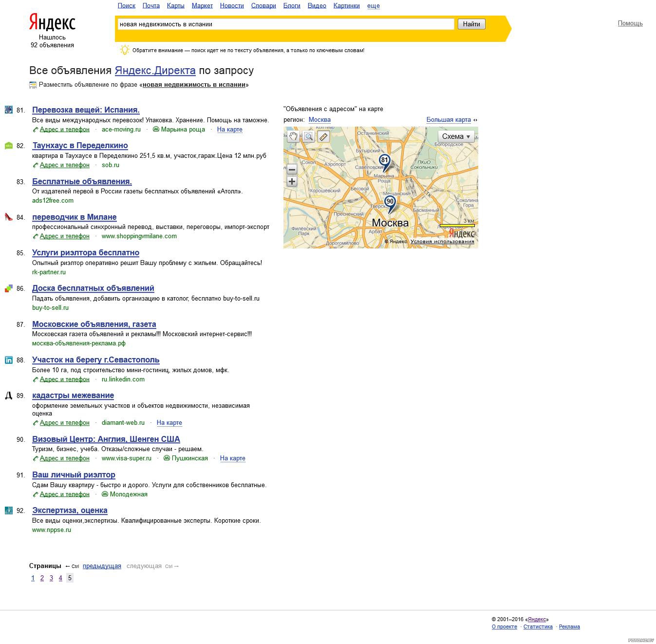Image resolution: width=656 pixels, height=644 pixels.
Task: Select the ruler measure tool on map
Action: (324, 136)
